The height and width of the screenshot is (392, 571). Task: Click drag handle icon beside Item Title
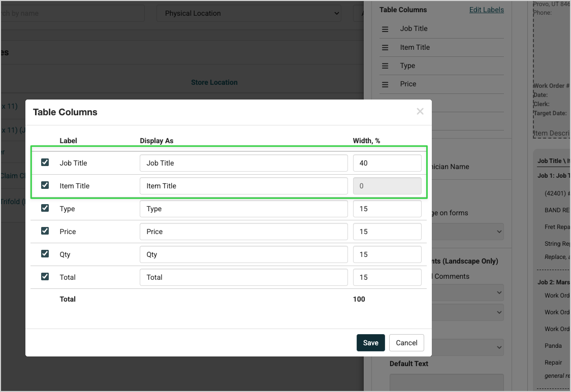[385, 47]
